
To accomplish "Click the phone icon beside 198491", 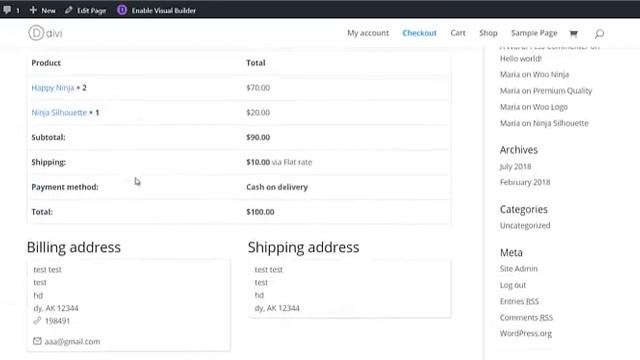I will point(37,321).
